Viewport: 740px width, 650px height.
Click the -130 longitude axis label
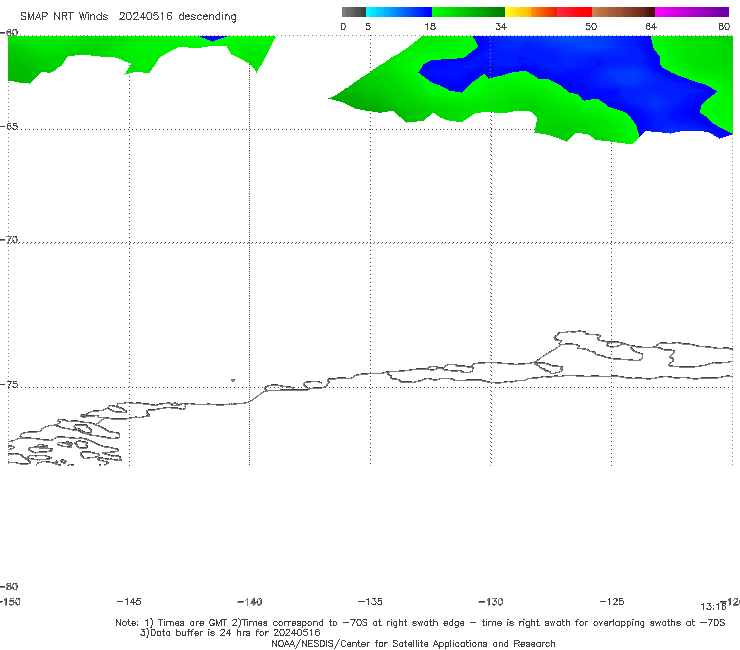[x=491, y=601]
